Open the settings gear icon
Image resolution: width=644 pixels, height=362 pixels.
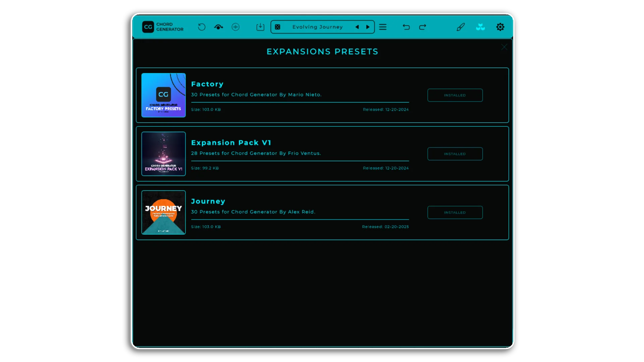coord(500,27)
